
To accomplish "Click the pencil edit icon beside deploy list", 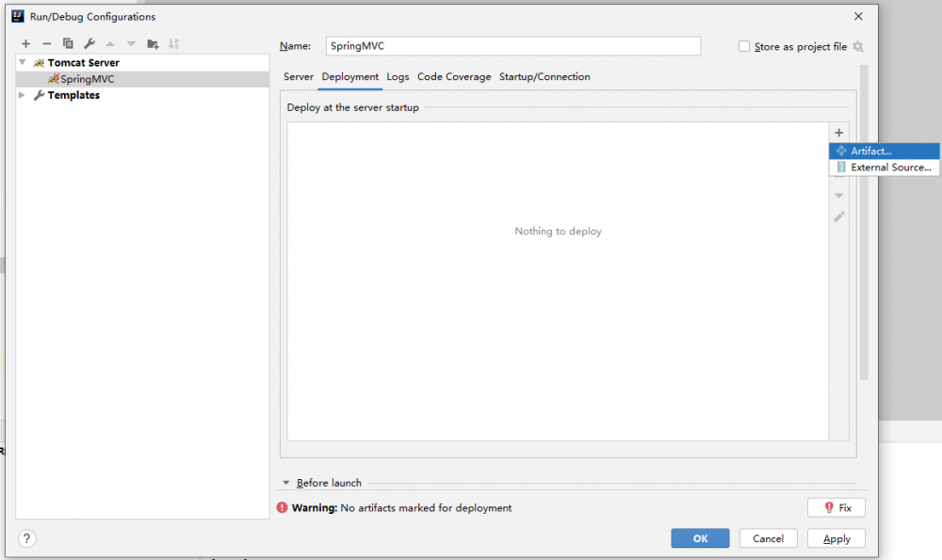I will click(839, 216).
